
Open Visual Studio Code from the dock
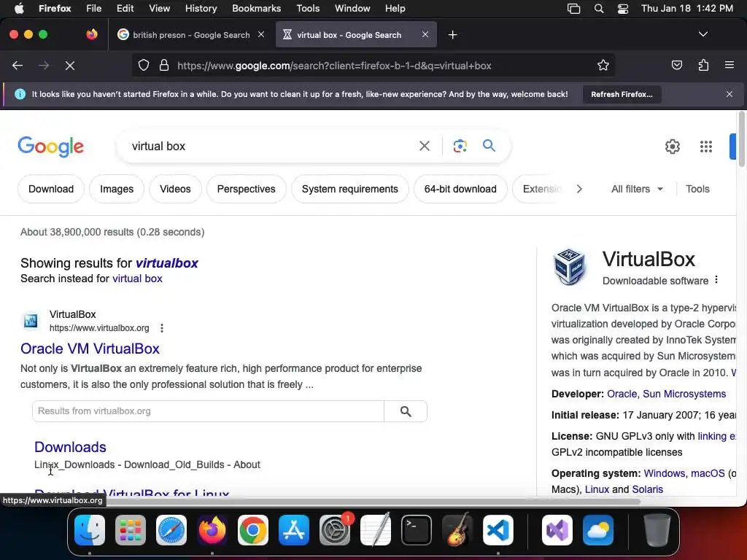498,530
